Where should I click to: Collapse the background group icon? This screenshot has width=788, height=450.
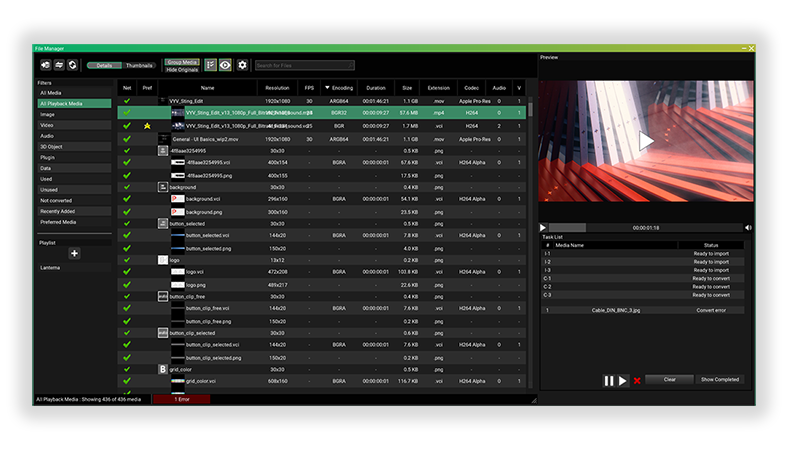pos(163,187)
